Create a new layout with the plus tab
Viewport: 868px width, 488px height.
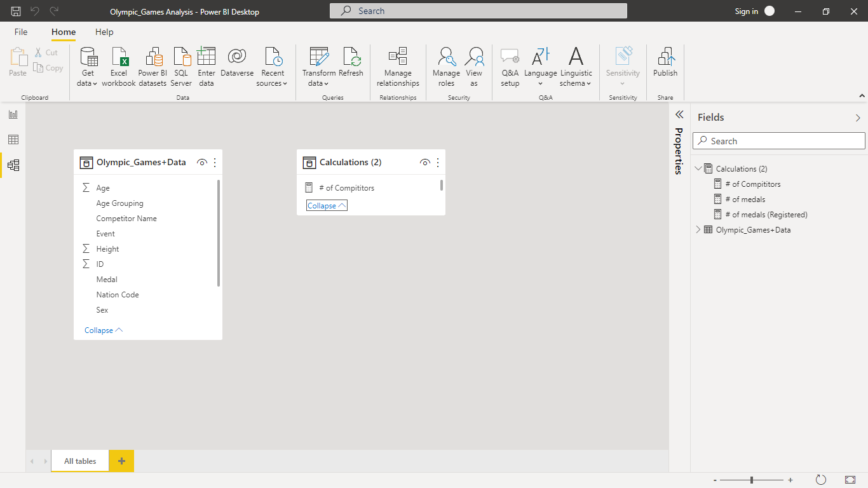tap(121, 461)
